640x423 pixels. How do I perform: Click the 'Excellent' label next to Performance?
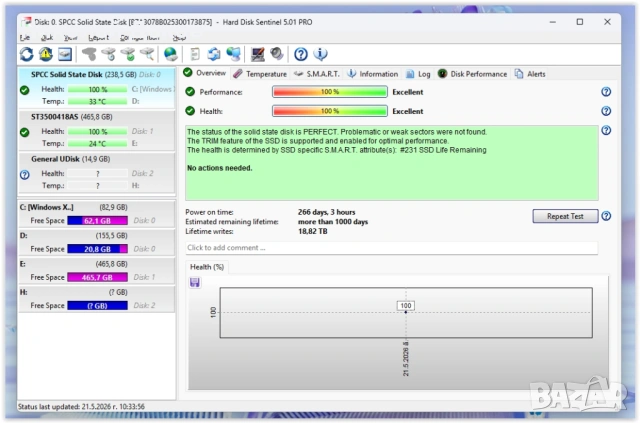(408, 92)
